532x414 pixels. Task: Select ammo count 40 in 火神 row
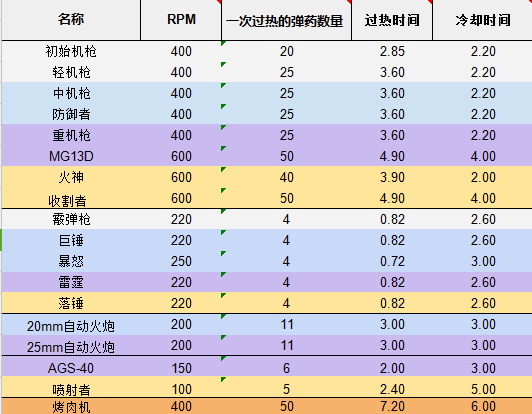click(x=286, y=177)
